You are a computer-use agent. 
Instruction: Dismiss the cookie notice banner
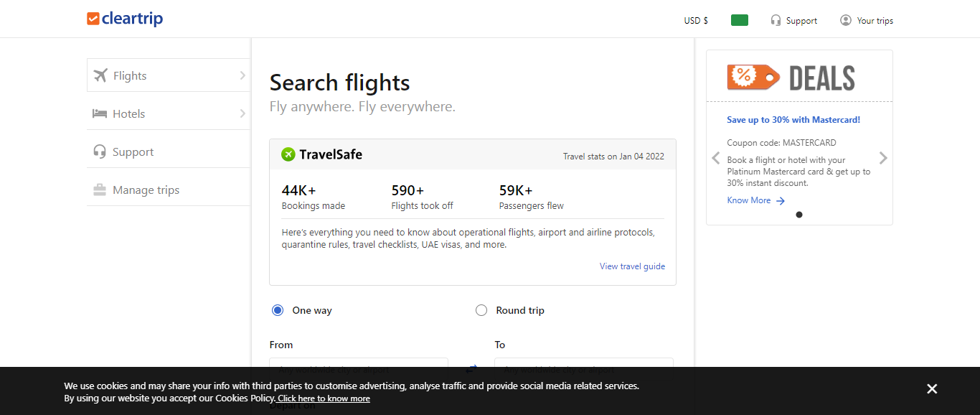coord(932,389)
